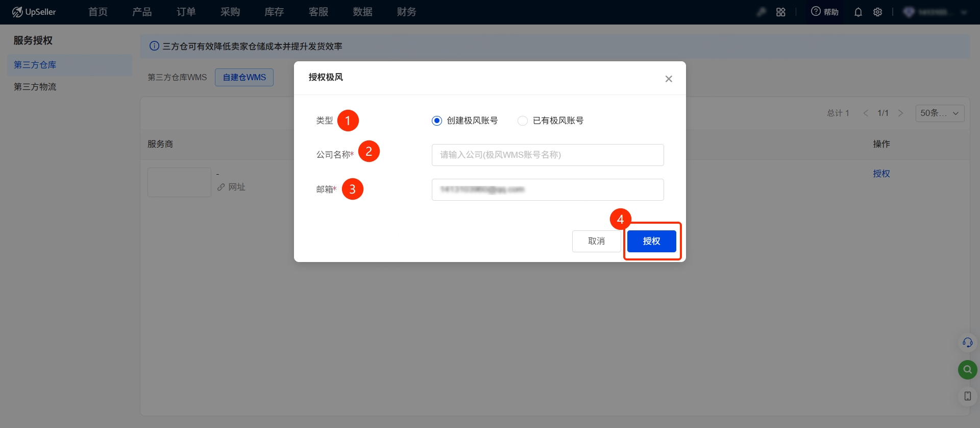Image resolution: width=980 pixels, height=428 pixels.
Task: Open the customer service headset icon
Action: click(x=967, y=343)
